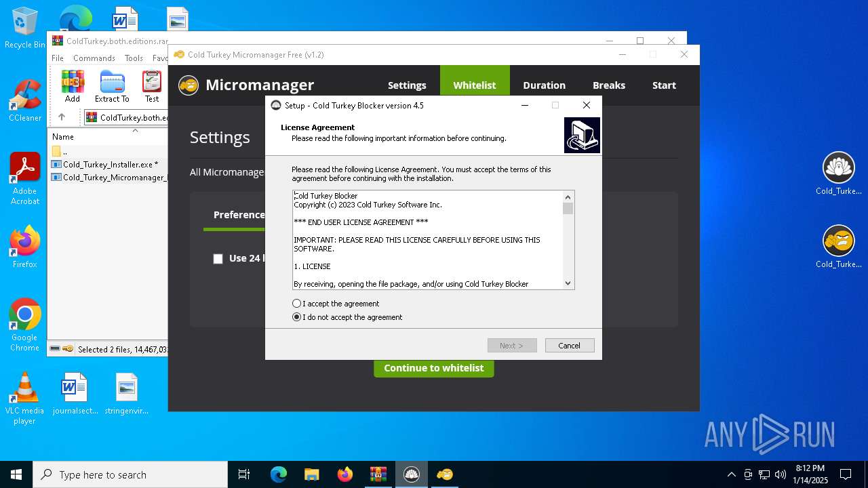
Task: Open the notification center icon
Action: point(846,474)
